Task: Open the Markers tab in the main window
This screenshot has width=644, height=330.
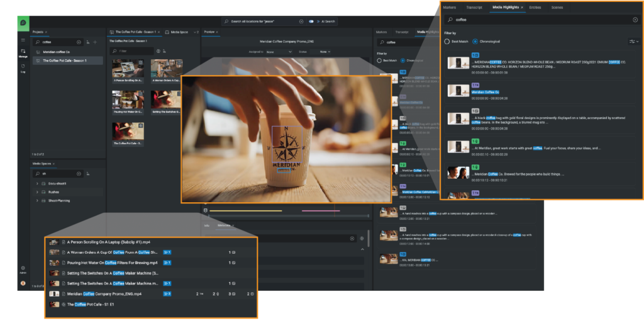Action: pos(381,32)
